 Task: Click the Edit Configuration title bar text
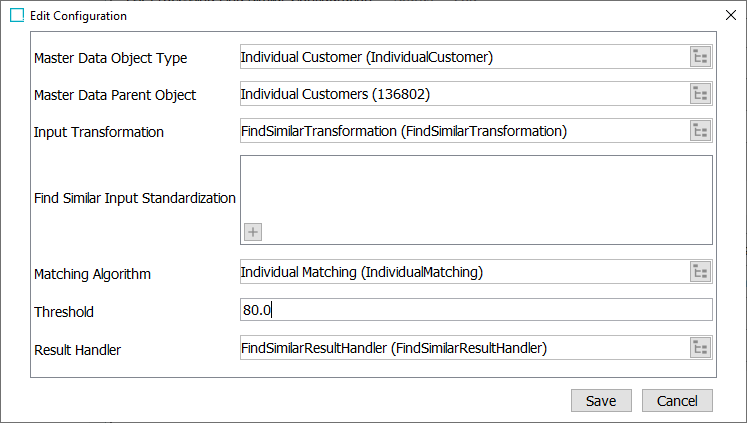pos(80,16)
